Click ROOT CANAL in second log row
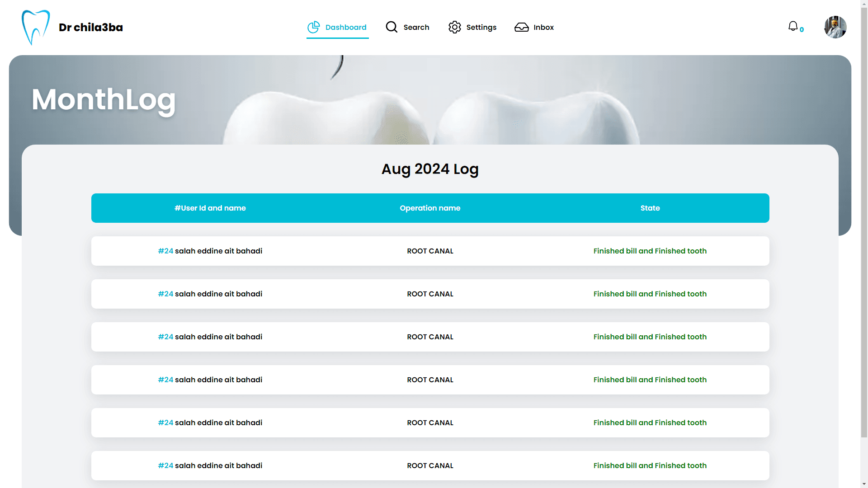This screenshot has height=488, width=868. point(430,294)
